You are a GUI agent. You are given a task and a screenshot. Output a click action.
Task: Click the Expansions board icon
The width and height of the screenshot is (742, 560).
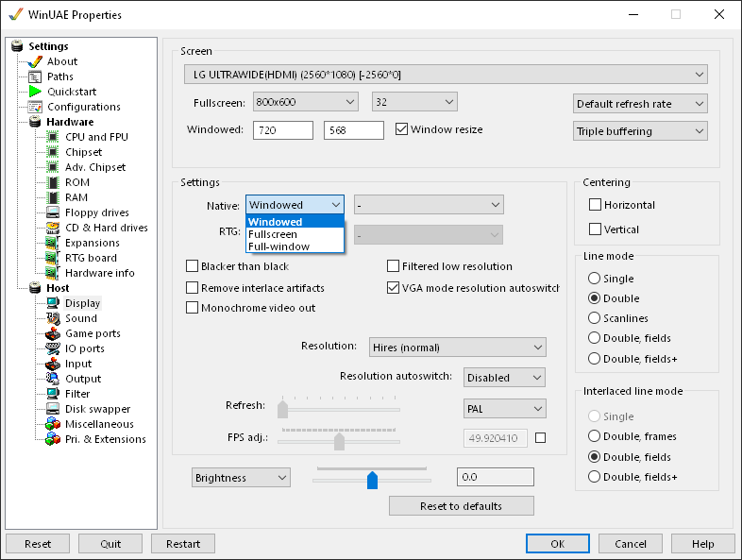53,243
